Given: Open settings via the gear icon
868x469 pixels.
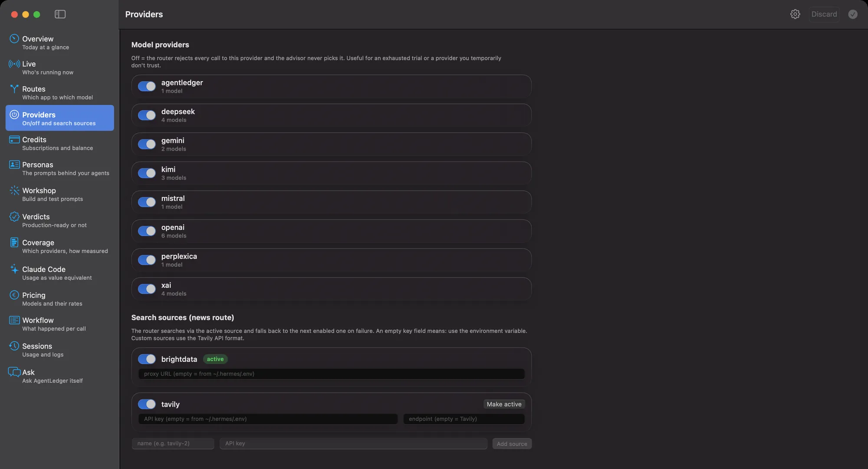Looking at the screenshot, I should click(795, 14).
